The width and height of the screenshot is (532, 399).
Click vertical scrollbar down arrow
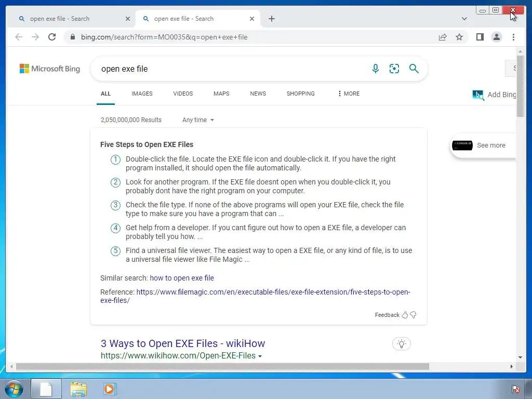pos(520,357)
